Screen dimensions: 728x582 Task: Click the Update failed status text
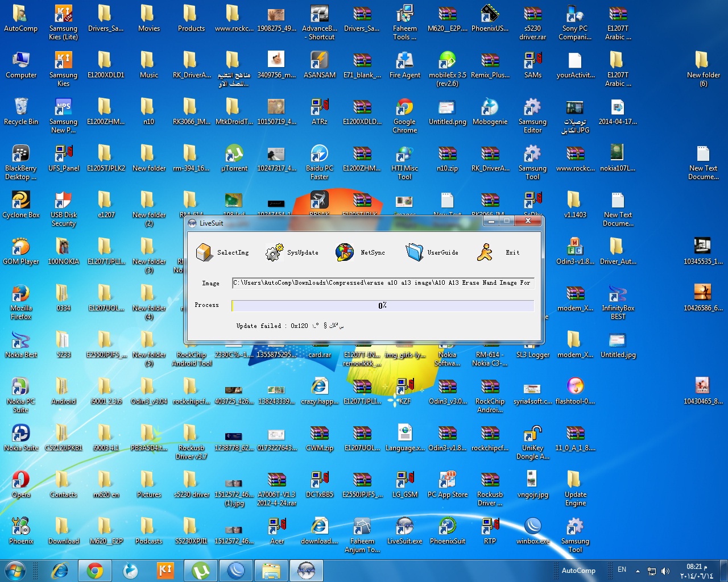pos(290,326)
